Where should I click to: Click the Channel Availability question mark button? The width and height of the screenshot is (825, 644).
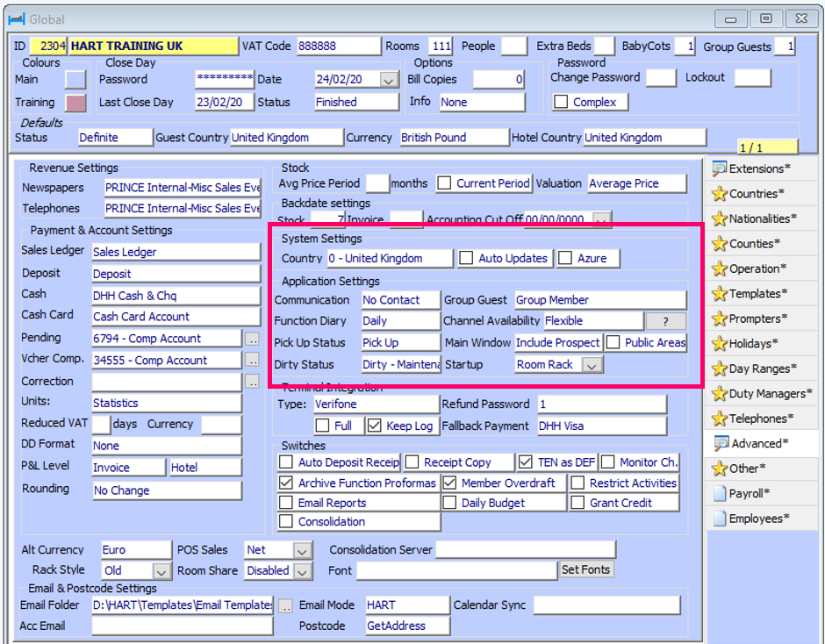tap(665, 321)
